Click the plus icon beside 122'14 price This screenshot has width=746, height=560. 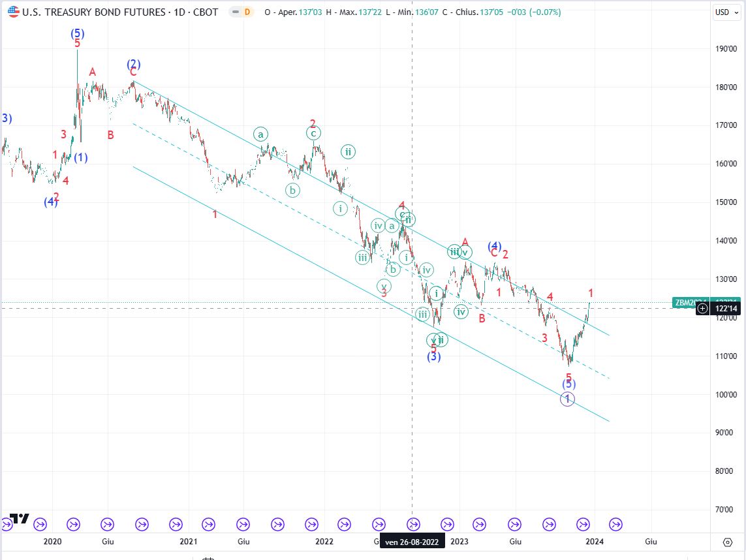pyautogui.click(x=702, y=309)
